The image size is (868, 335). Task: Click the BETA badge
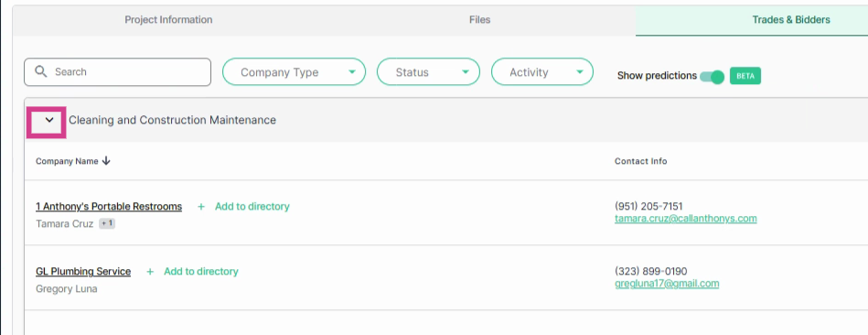(x=745, y=76)
